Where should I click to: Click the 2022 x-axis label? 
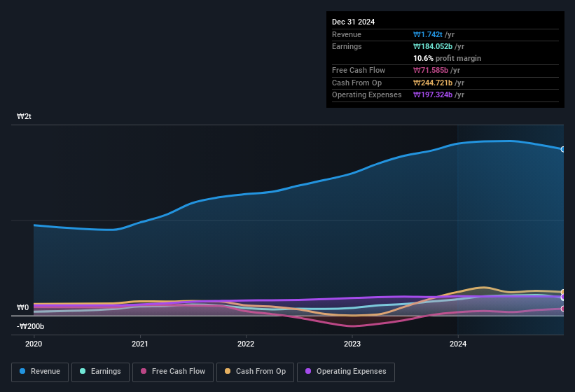click(x=246, y=344)
